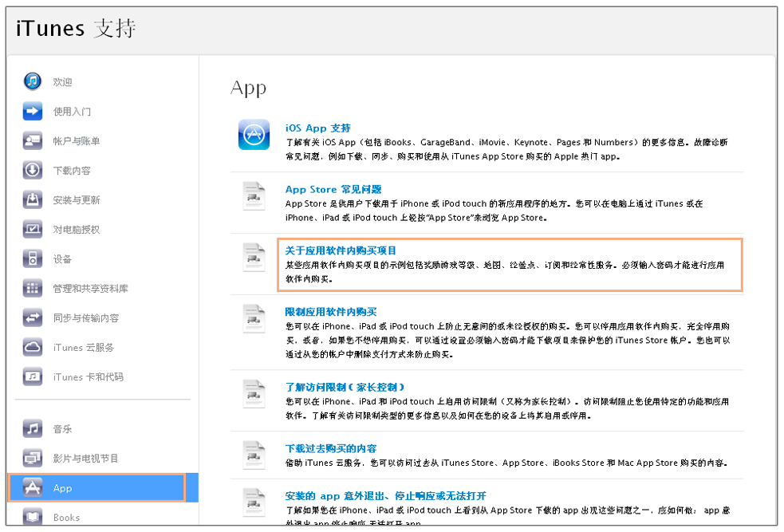The width and height of the screenshot is (784, 532).
Task: Open 下载内容 sidebar item
Action: click(x=72, y=170)
